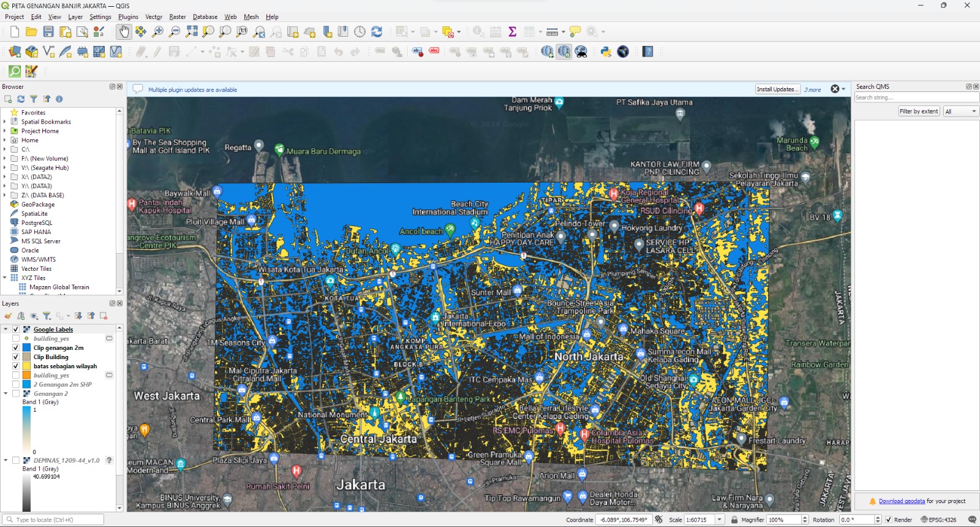
Task: Click the Zoom Full extent icon
Action: click(192, 32)
